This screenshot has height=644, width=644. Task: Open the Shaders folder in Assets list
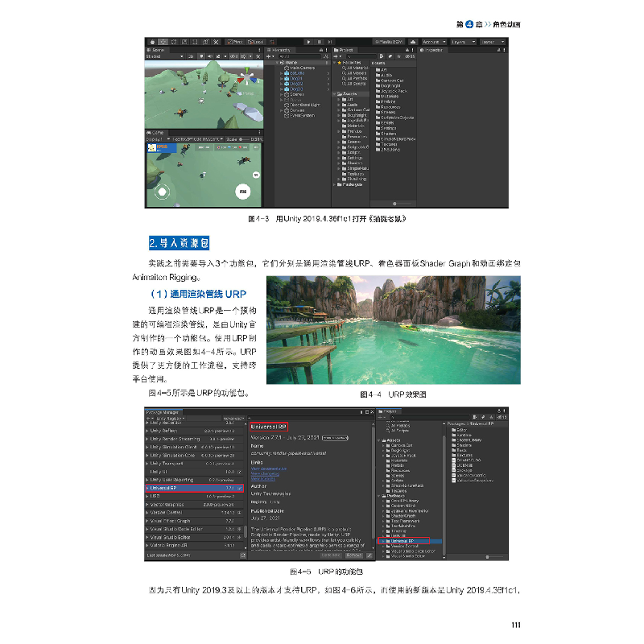[386, 134]
